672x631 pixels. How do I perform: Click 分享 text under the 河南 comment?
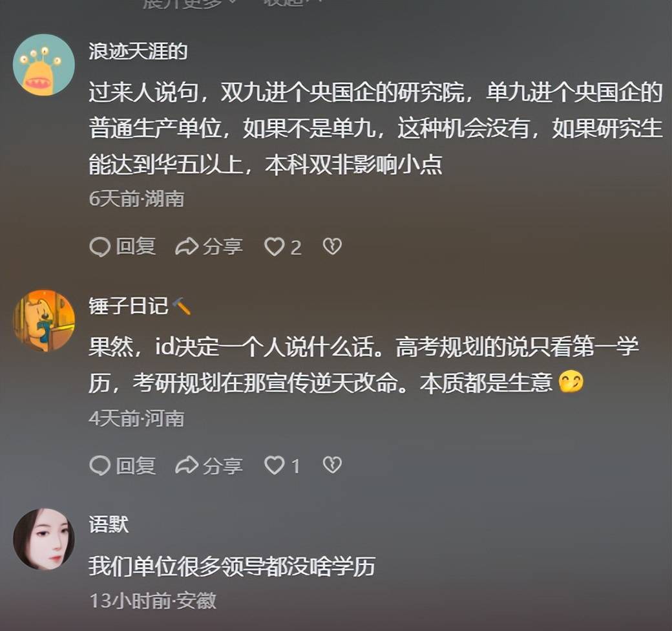pyautogui.click(x=222, y=466)
